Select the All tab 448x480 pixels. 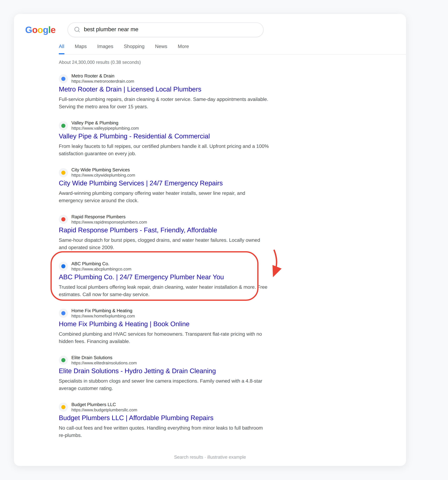click(62, 46)
